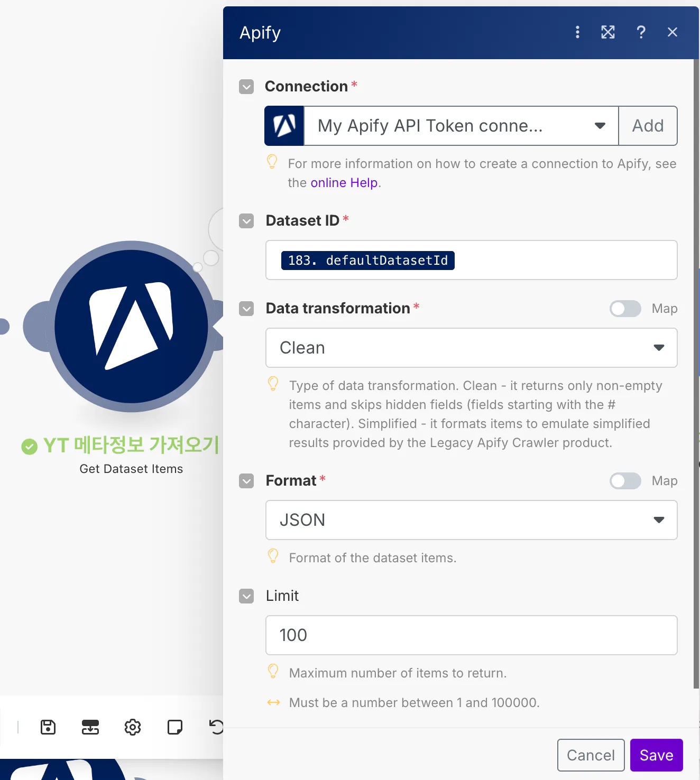Toggle the Connection field checkbox
The height and width of the screenshot is (780, 700).
pos(246,87)
